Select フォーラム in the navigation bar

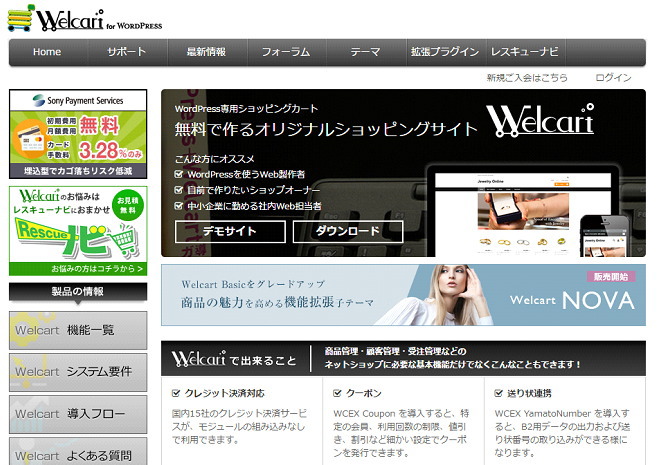(286, 52)
